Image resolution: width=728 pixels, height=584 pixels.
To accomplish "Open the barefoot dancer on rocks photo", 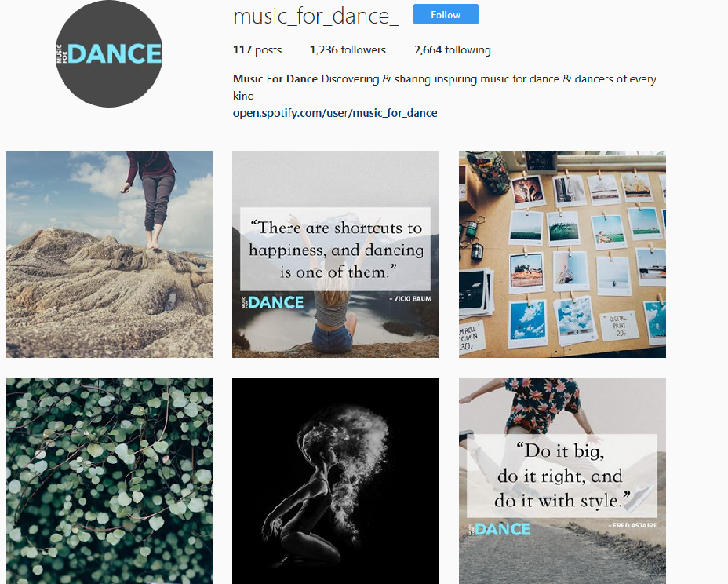I will 110,254.
